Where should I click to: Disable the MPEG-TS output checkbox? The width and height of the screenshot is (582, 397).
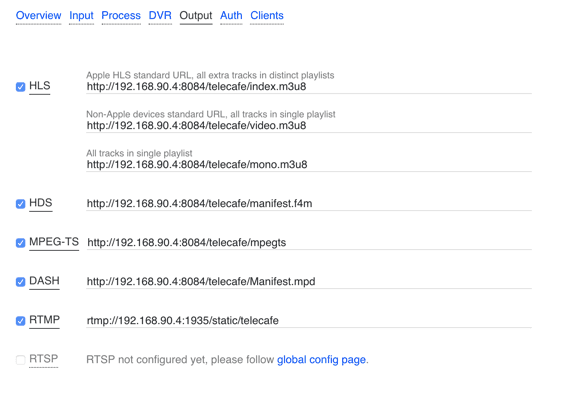[20, 243]
